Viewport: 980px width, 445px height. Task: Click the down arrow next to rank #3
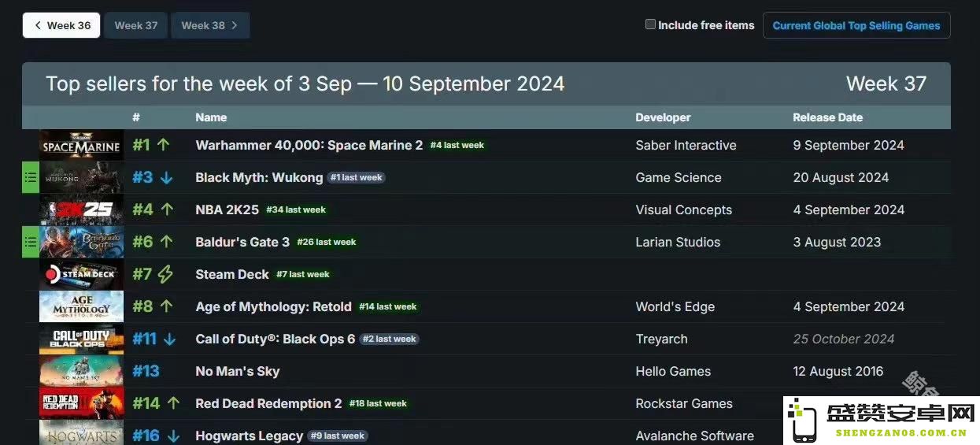pyautogui.click(x=166, y=178)
